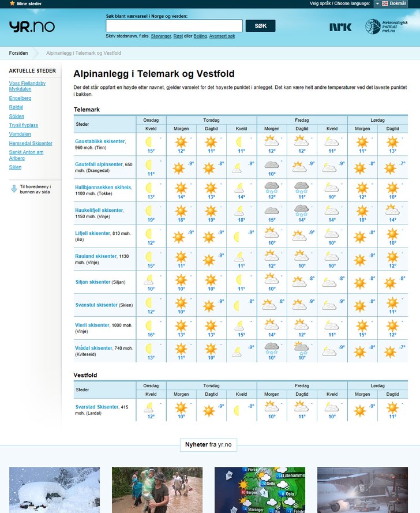The image size is (420, 513).
Task: Open the NRK logo link
Action: 340,27
